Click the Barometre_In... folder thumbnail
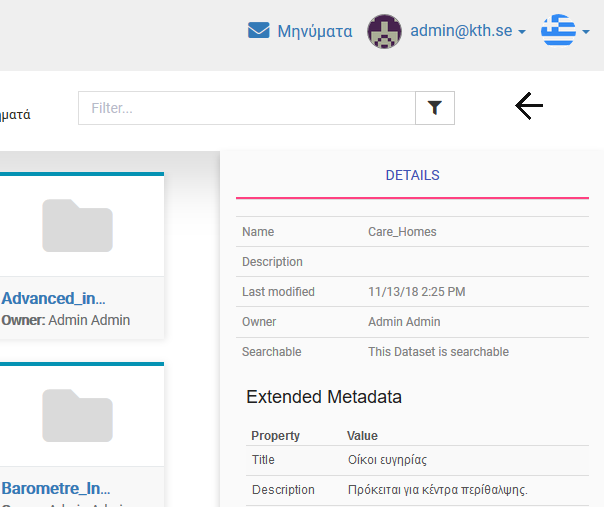 (x=77, y=416)
